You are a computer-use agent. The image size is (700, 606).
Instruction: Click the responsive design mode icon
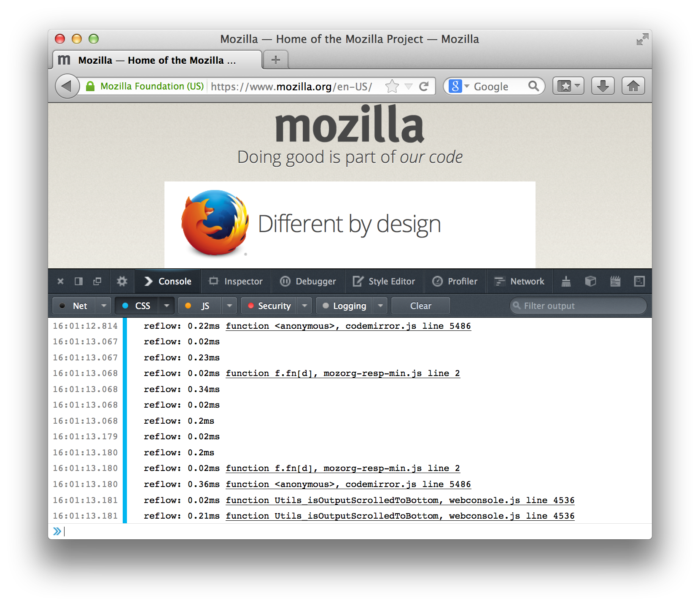[639, 281]
